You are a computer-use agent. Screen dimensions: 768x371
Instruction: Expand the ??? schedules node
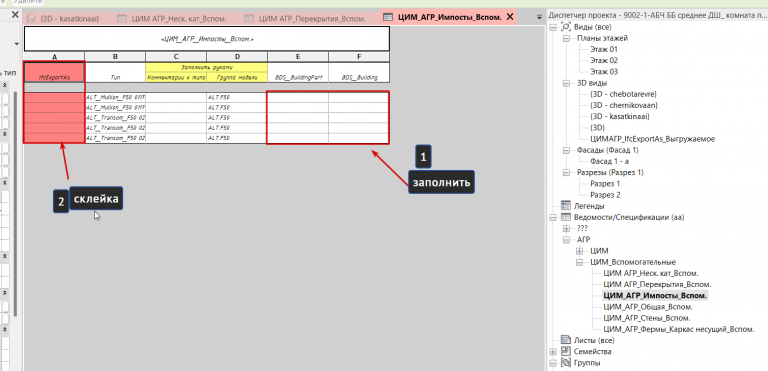(x=566, y=228)
